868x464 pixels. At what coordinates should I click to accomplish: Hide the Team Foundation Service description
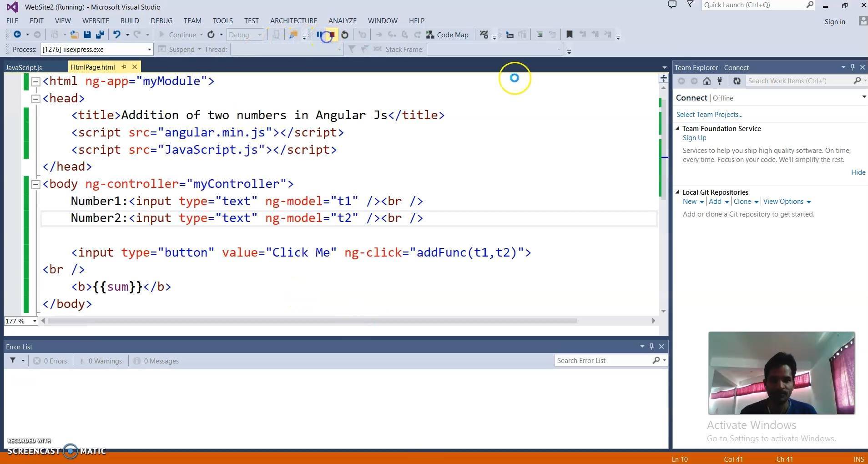pos(858,172)
